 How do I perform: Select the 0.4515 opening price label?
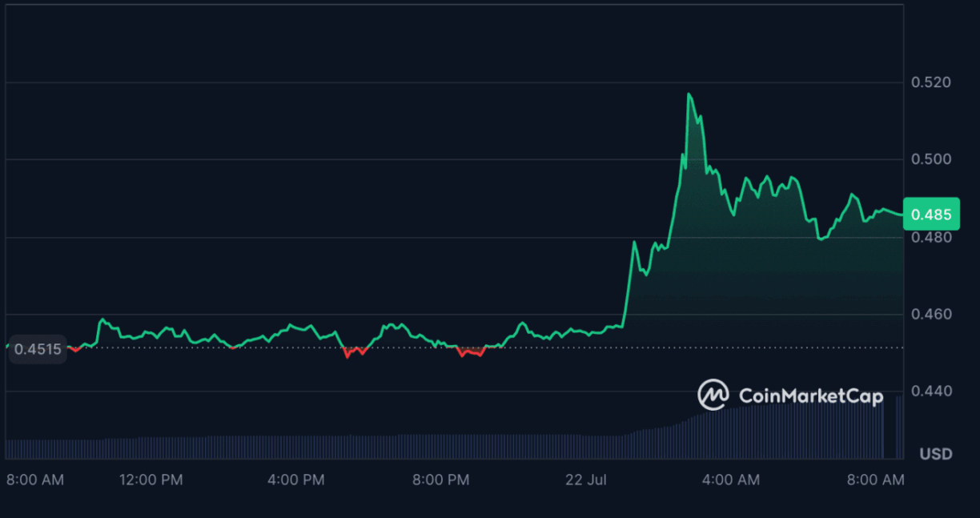[x=37, y=349]
